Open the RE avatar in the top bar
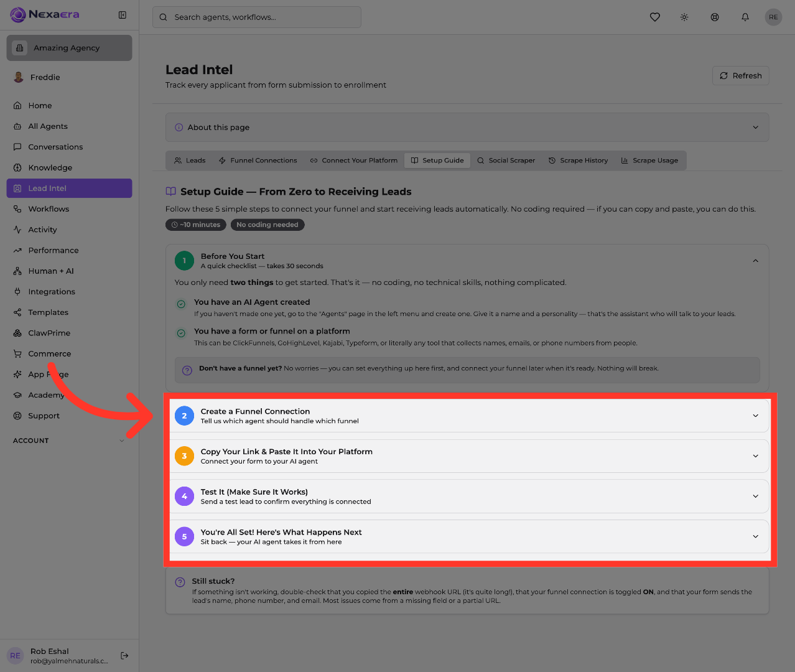Viewport: 795px width, 672px height. pyautogui.click(x=773, y=17)
